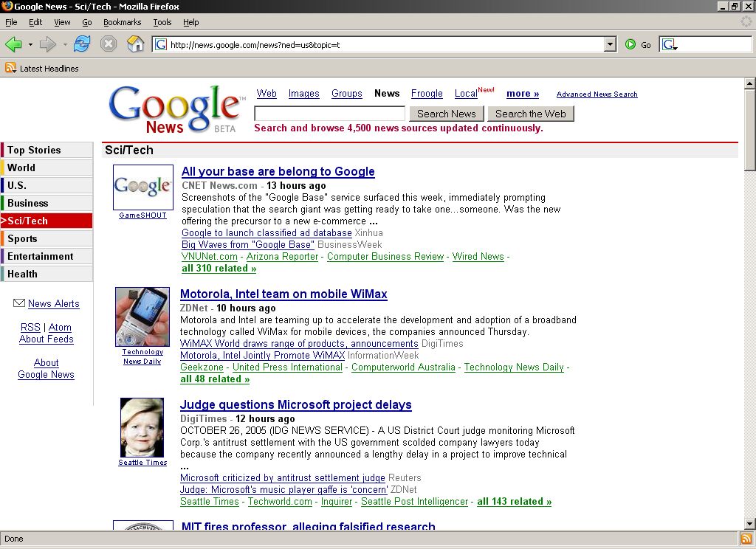
Task: Click the RSS icon in the status bar
Action: (x=746, y=539)
